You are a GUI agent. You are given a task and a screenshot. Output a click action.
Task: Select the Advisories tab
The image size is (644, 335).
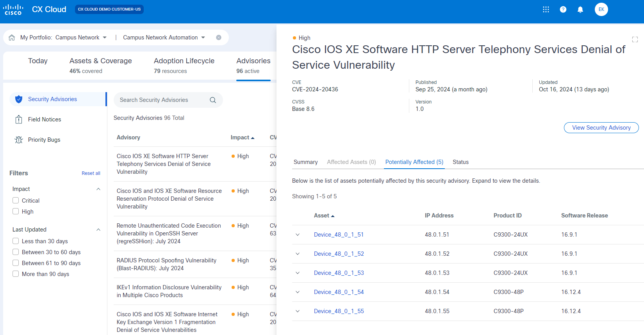[253, 66]
